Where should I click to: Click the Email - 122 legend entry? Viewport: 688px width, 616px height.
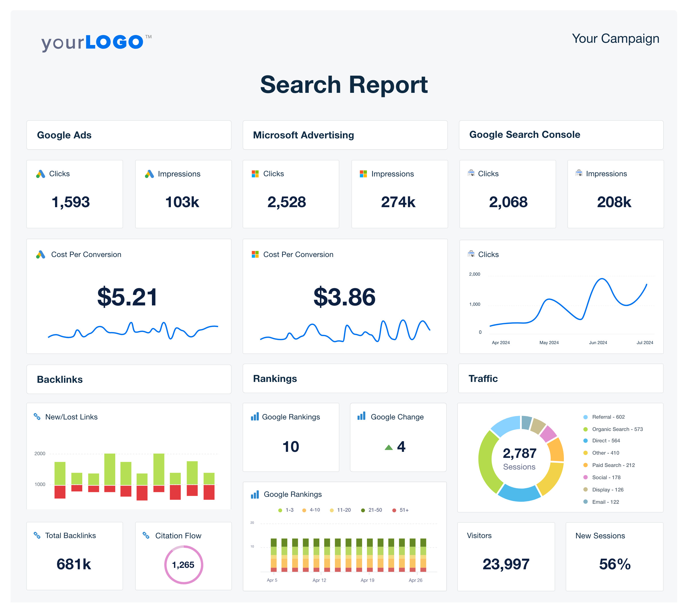point(601,502)
